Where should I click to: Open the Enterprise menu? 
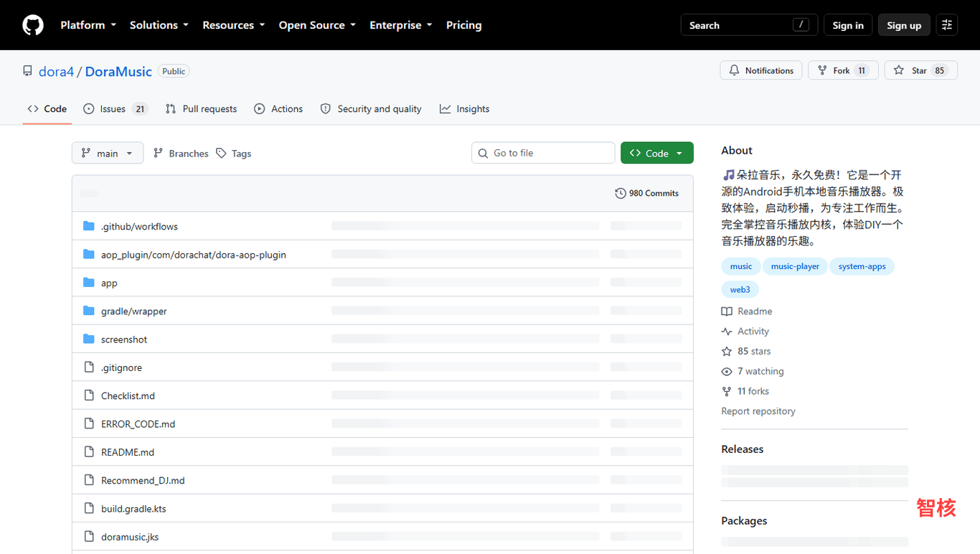tap(401, 25)
